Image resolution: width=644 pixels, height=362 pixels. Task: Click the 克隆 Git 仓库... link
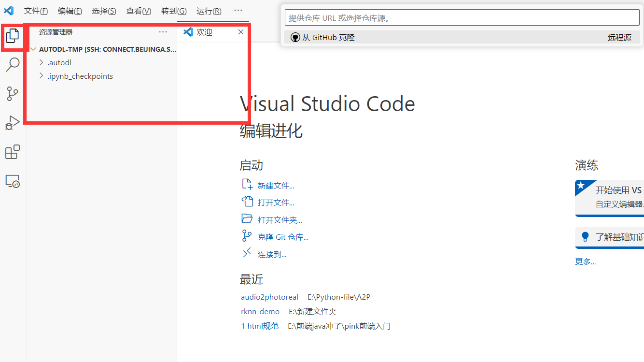click(x=283, y=237)
